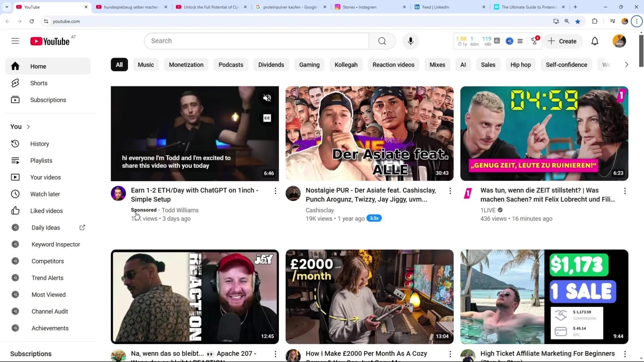Screen dimensions: 644x362
Task: Reload the page
Action: (32, 21)
